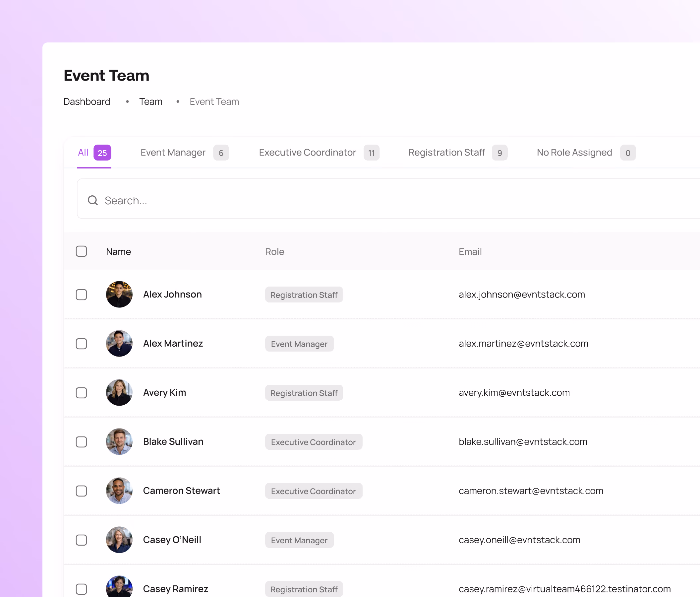
Task: Open Avery Kim's avatar photo
Action: [x=119, y=392]
